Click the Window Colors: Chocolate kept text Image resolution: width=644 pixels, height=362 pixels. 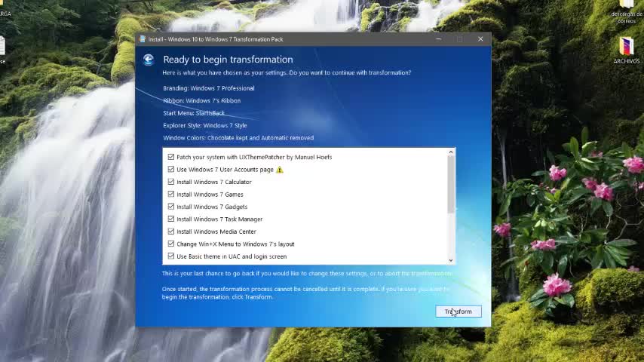click(238, 138)
